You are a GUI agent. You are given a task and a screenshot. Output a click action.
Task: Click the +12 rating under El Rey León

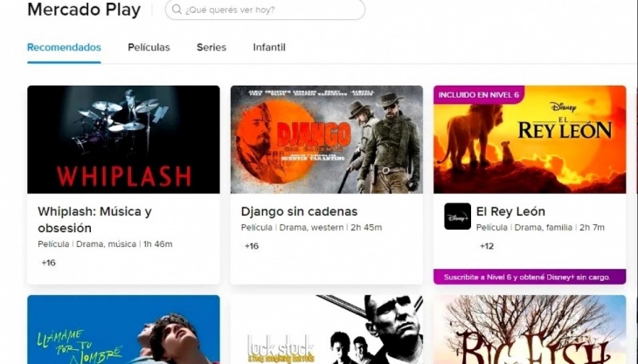pyautogui.click(x=487, y=246)
